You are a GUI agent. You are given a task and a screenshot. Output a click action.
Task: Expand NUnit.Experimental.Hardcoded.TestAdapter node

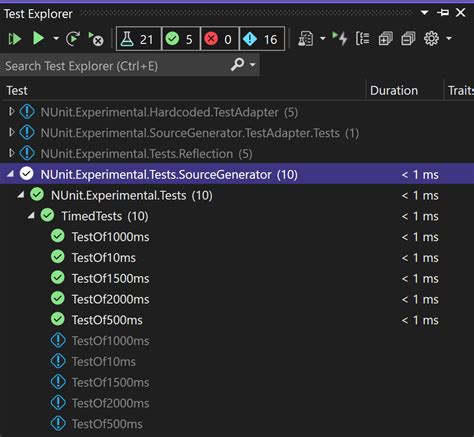[12, 112]
